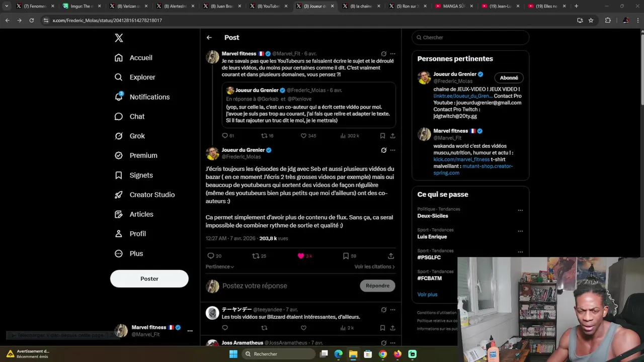Open File Explorer from the taskbar

point(353,354)
